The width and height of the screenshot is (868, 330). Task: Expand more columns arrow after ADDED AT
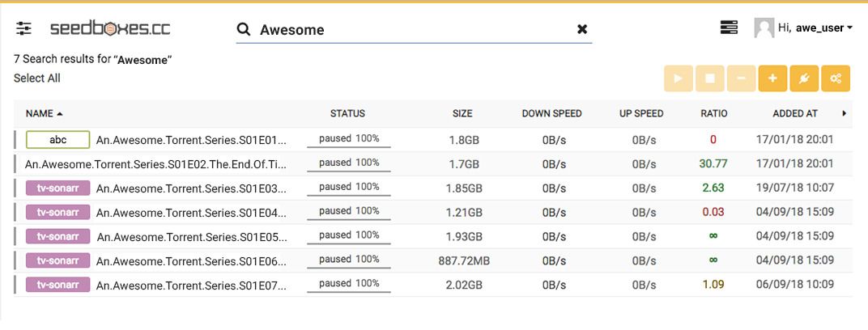[x=845, y=113]
